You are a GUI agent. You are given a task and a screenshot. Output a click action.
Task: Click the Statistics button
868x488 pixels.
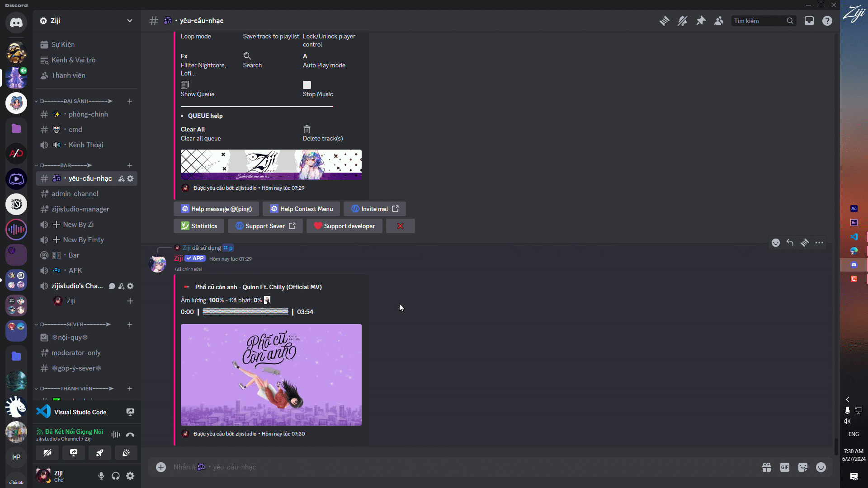(199, 226)
